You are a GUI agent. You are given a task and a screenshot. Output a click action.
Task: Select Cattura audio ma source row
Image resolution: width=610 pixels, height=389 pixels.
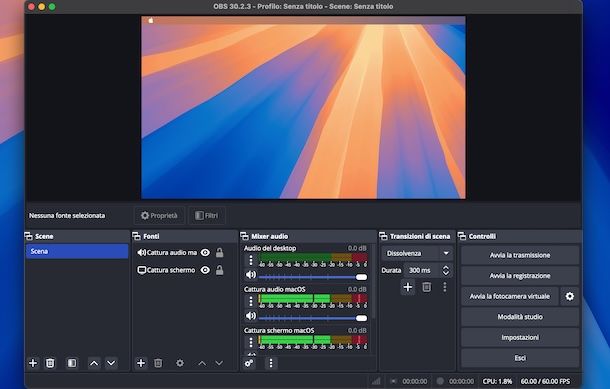(184, 253)
